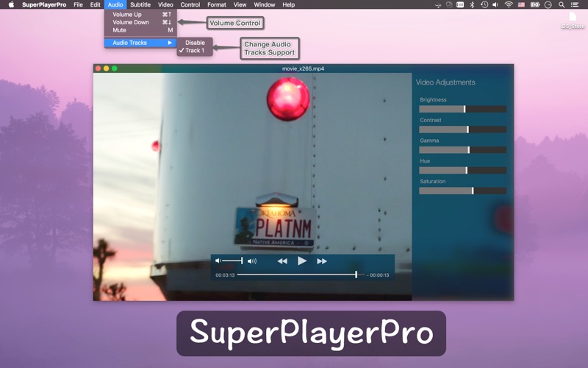Choose Volume Down menu item

(x=140, y=22)
